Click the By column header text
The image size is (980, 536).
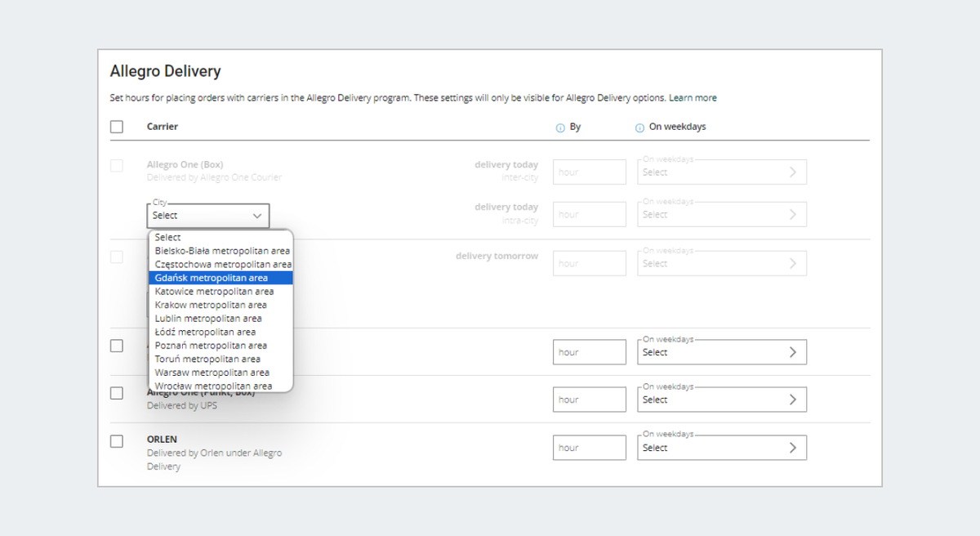(x=575, y=127)
